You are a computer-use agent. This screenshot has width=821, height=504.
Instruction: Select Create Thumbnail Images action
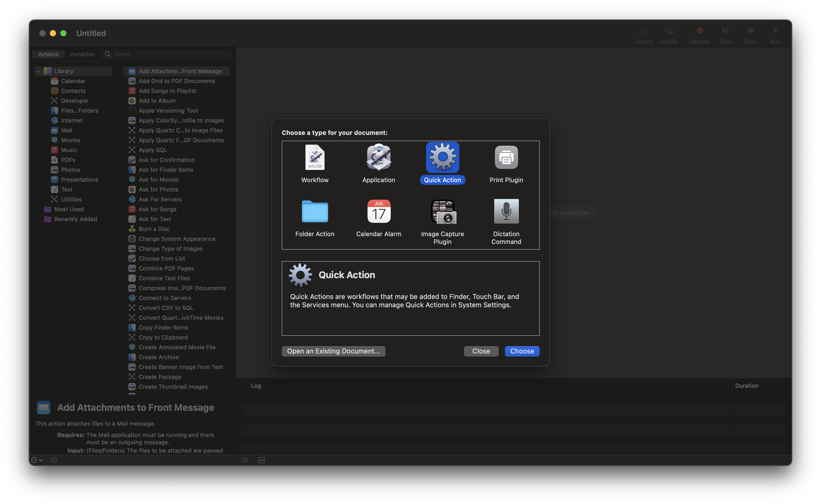click(x=173, y=387)
